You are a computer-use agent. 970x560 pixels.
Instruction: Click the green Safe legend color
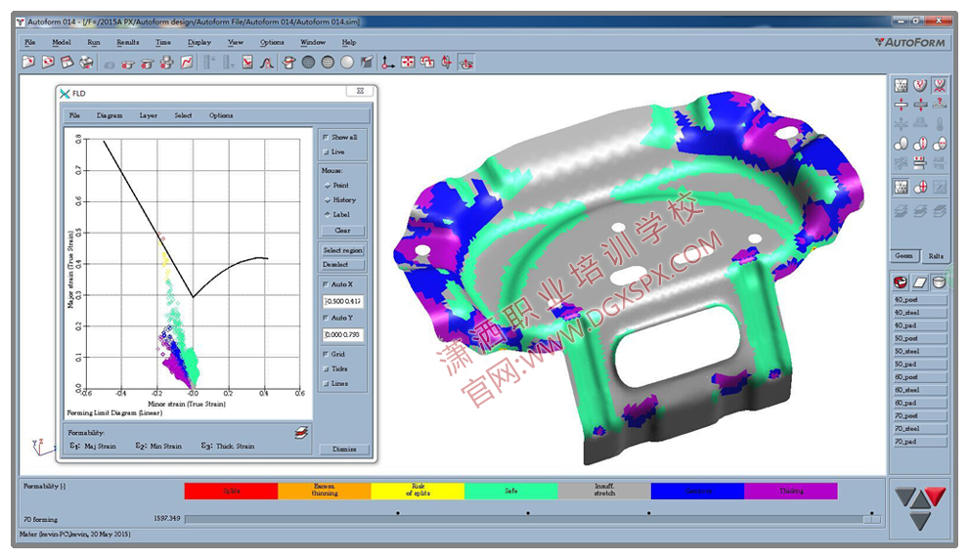(x=511, y=491)
